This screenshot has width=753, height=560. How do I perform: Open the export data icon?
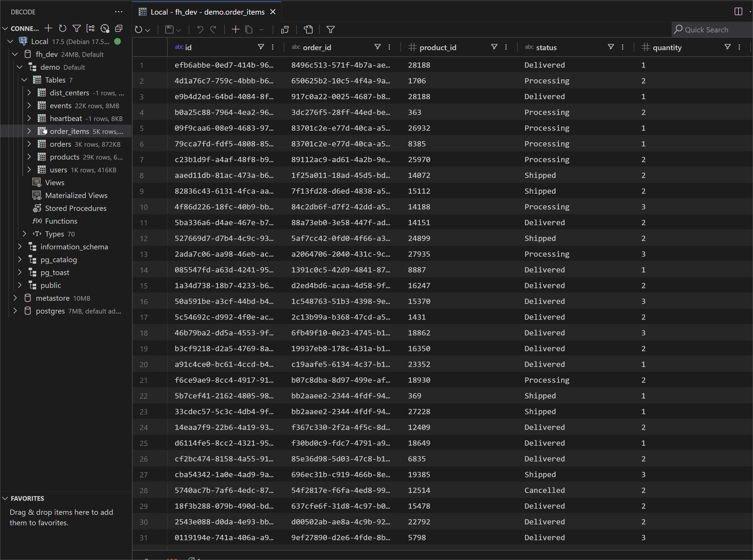[308, 29]
